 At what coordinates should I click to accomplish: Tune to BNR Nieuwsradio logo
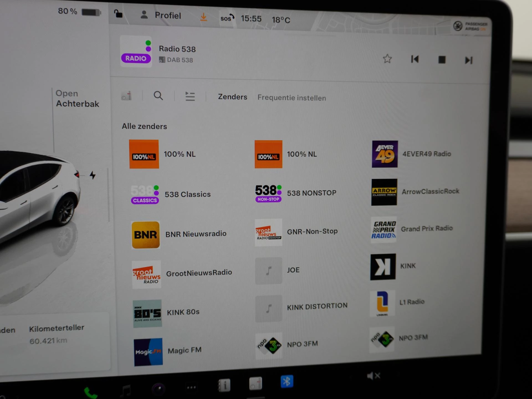(145, 235)
